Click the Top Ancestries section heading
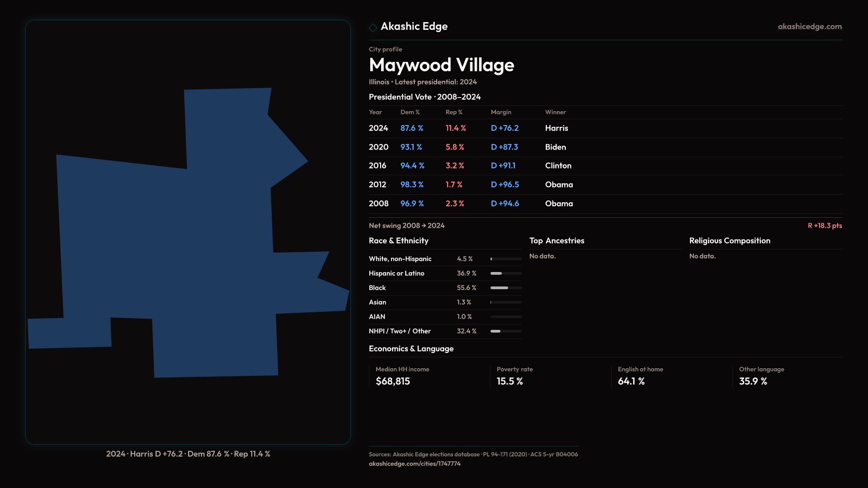Viewport: 868px width, 488px height. (x=557, y=241)
